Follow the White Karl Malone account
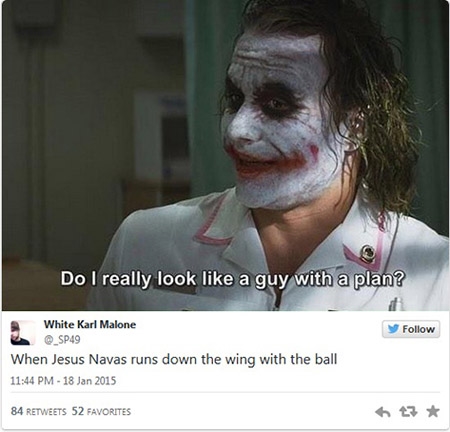The height and width of the screenshot is (432, 450). [411, 329]
